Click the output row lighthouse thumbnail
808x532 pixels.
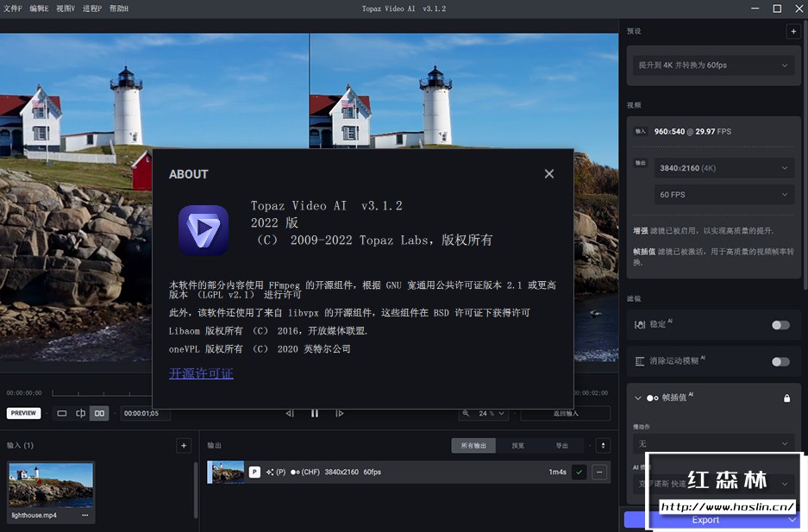point(225,473)
